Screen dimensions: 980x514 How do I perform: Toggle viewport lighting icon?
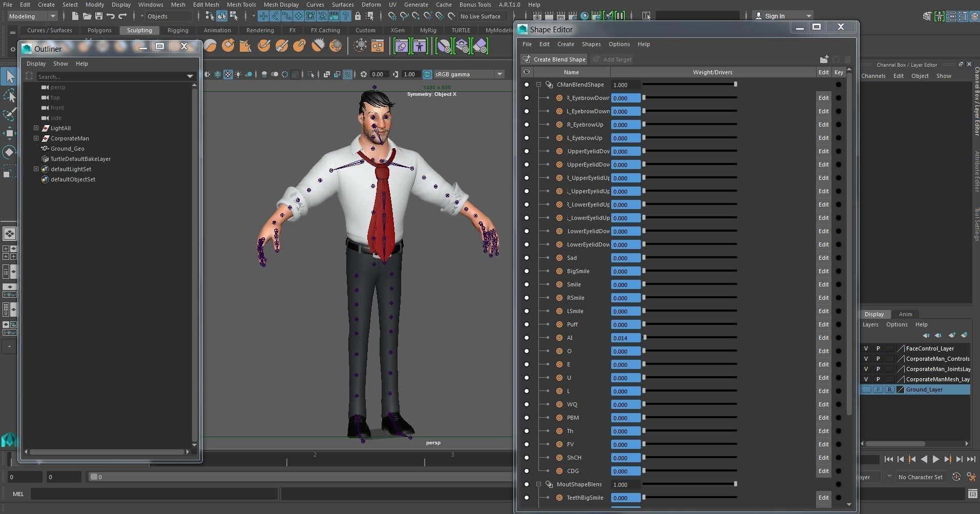point(238,74)
